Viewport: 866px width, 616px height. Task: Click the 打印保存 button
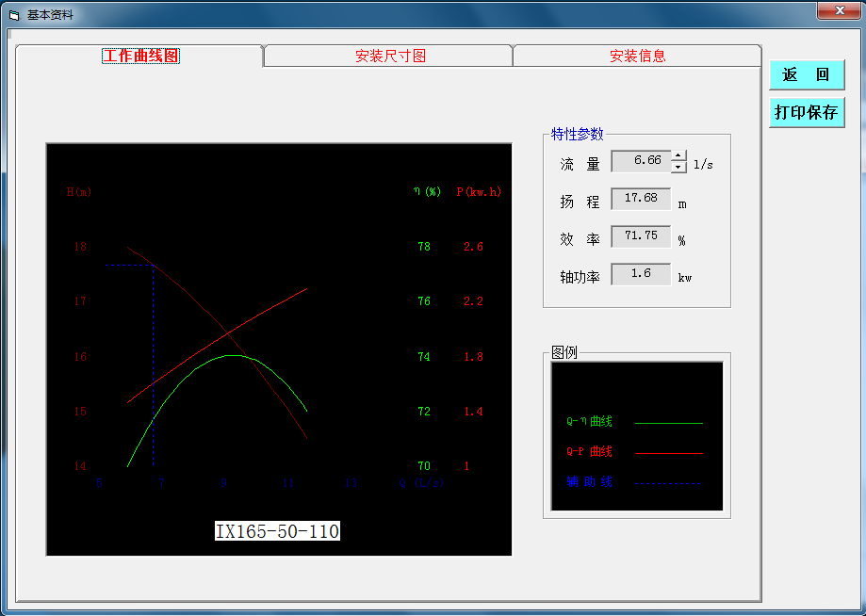point(807,113)
